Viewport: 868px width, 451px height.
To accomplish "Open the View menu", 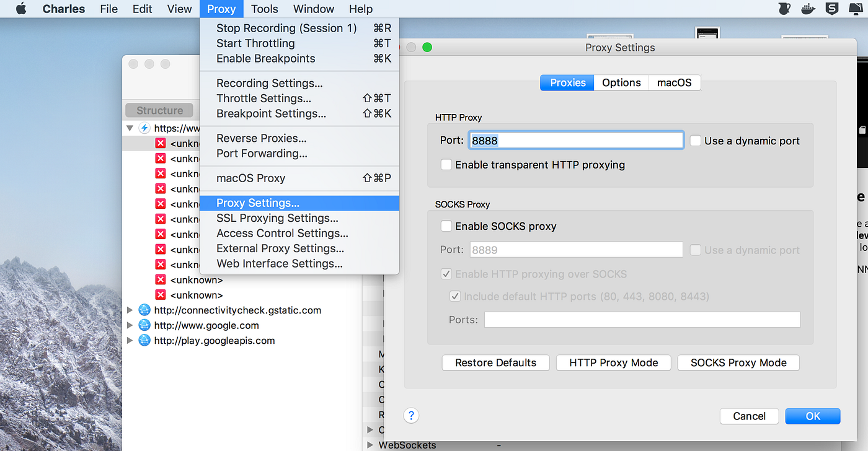I will 179,9.
